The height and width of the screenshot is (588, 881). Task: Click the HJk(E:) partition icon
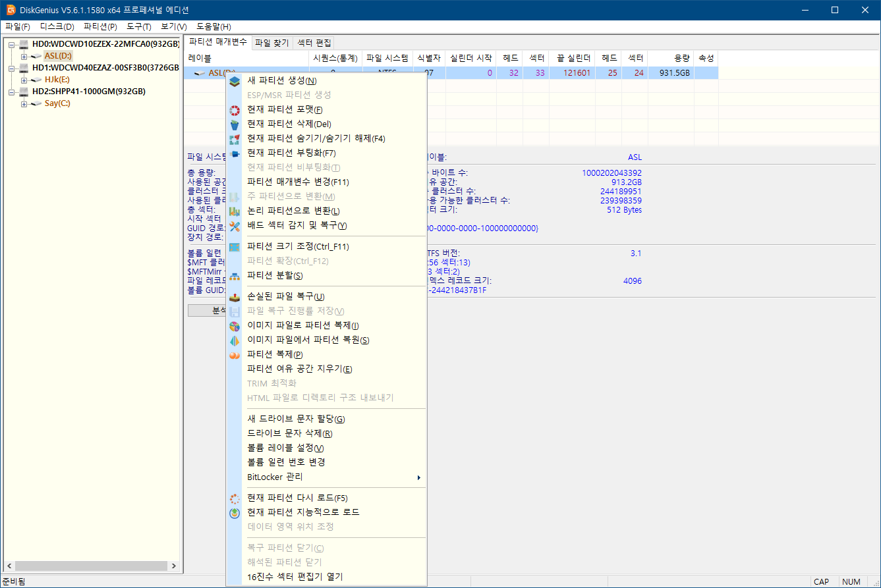(36, 80)
